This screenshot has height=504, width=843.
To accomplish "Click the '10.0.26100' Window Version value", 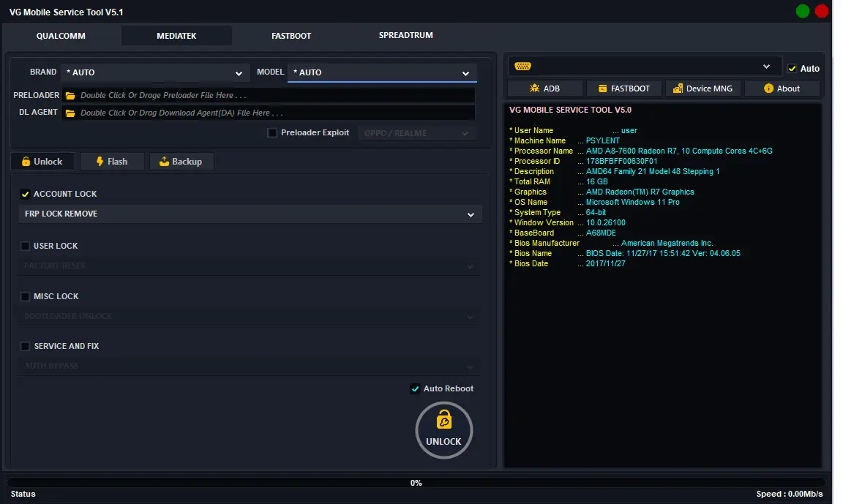I will tap(605, 222).
